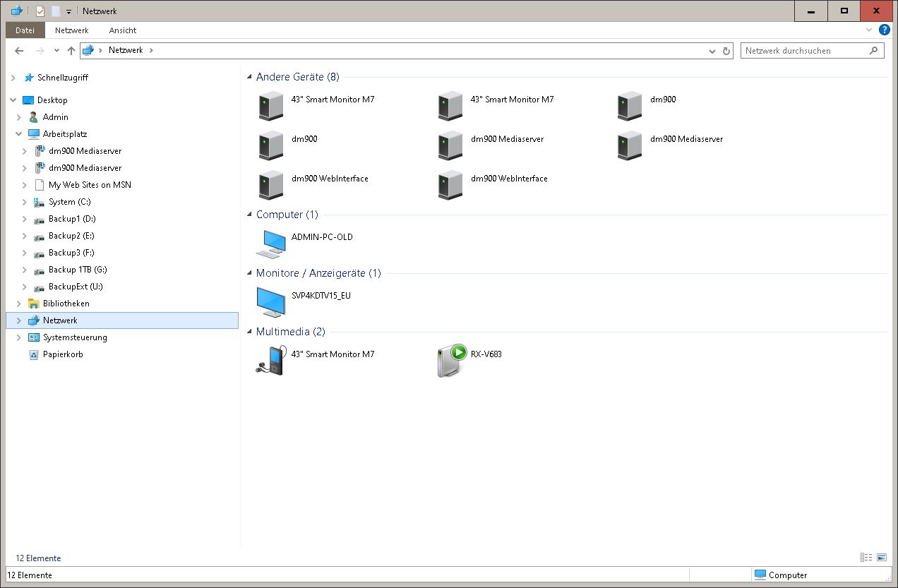The height and width of the screenshot is (588, 898).
Task: Select the ADMIN-PC-OLD computer icon
Action: 271,244
